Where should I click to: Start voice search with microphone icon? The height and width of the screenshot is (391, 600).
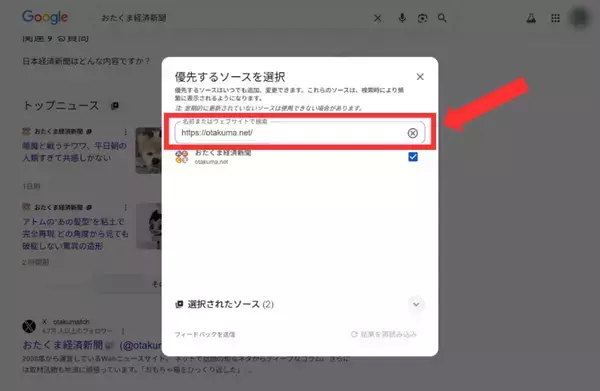[x=402, y=18]
